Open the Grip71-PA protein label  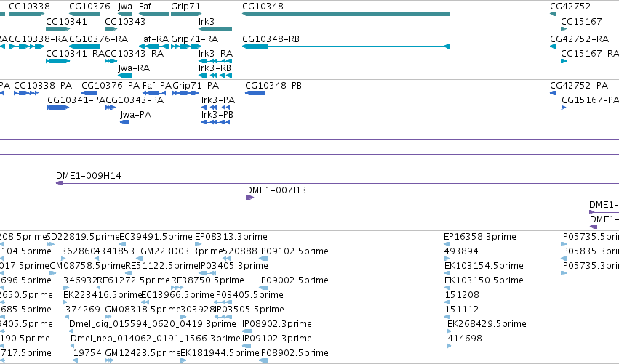(x=196, y=86)
